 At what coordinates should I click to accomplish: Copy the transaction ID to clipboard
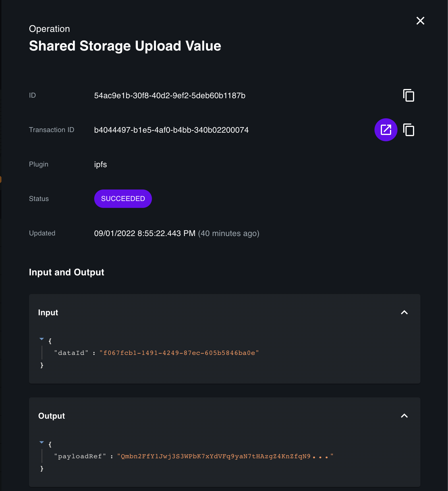tap(408, 130)
